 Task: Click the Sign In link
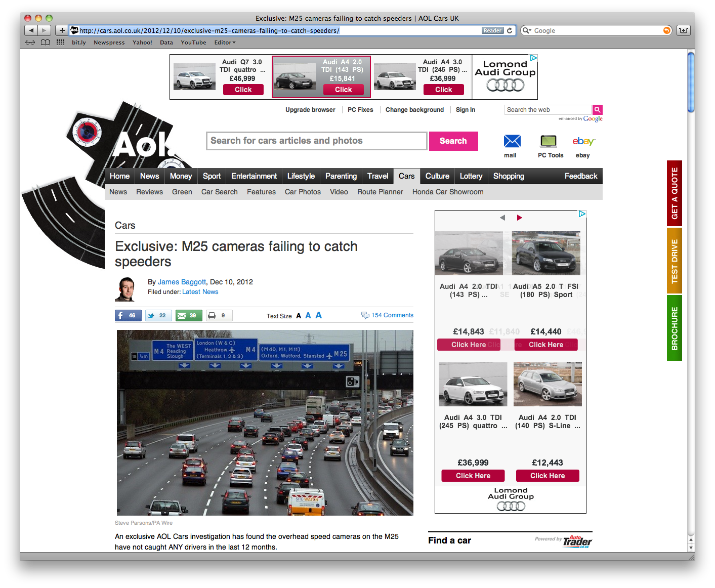[466, 110]
